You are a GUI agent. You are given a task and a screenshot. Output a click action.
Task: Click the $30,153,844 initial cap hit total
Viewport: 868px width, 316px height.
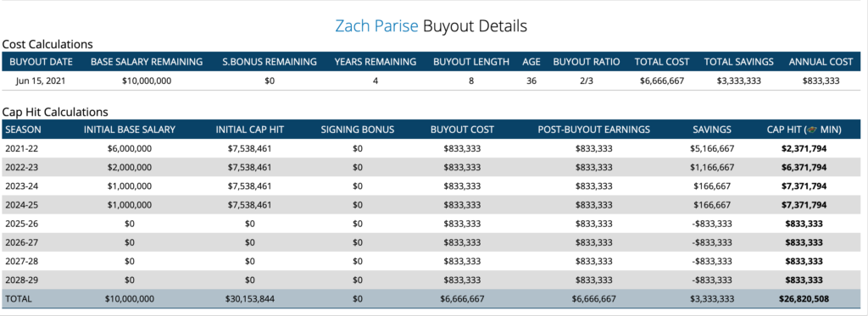point(250,299)
